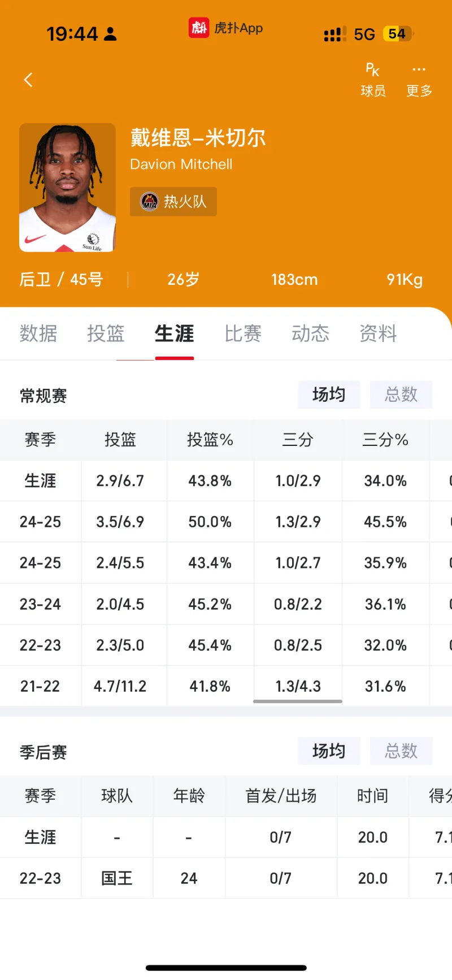Viewport: 452px width, 980px height.
Task: Open the 资料 tab
Action: pos(378,333)
